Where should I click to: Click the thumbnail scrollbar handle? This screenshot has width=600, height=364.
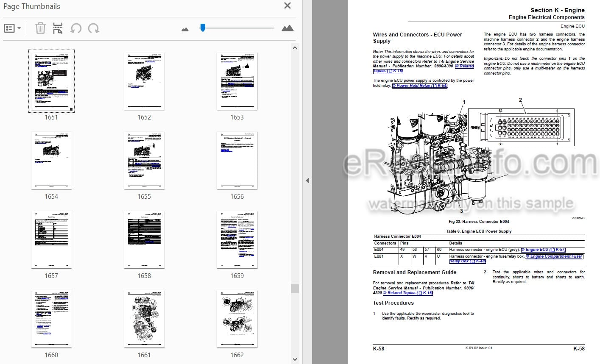point(295,289)
